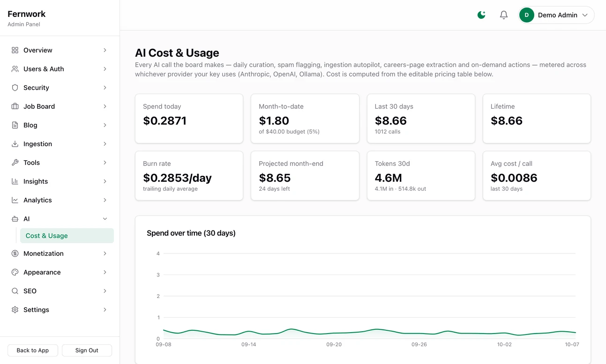606x364 pixels.
Task: Click the Sign Out button
Action: [87, 350]
